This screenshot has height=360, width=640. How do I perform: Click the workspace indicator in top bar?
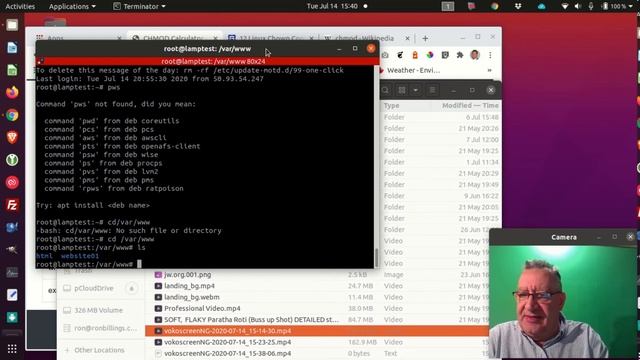pyautogui.click(x=448, y=6)
